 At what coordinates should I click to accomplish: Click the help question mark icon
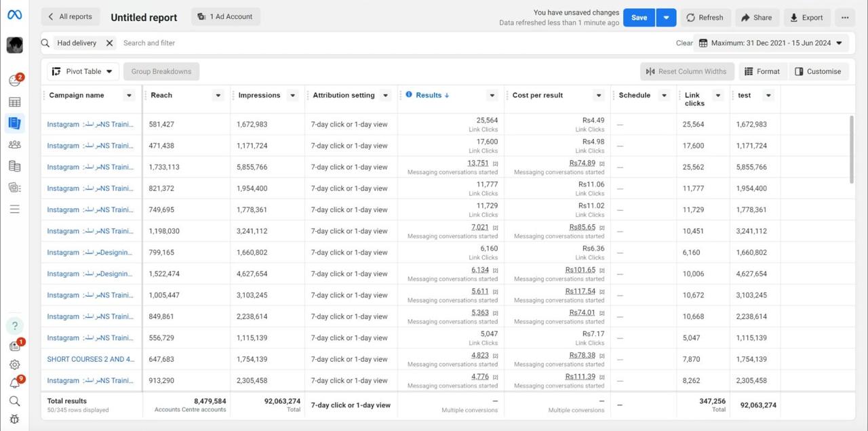[x=14, y=326]
